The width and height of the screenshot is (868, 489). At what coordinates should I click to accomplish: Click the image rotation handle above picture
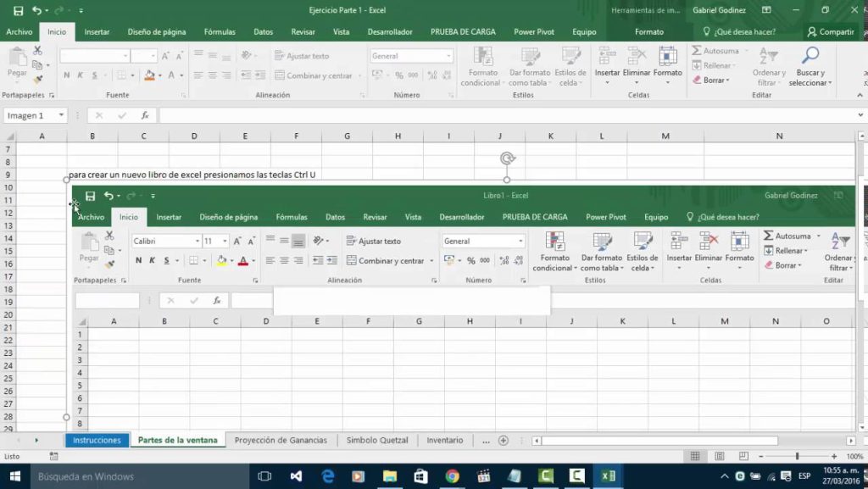[507, 158]
